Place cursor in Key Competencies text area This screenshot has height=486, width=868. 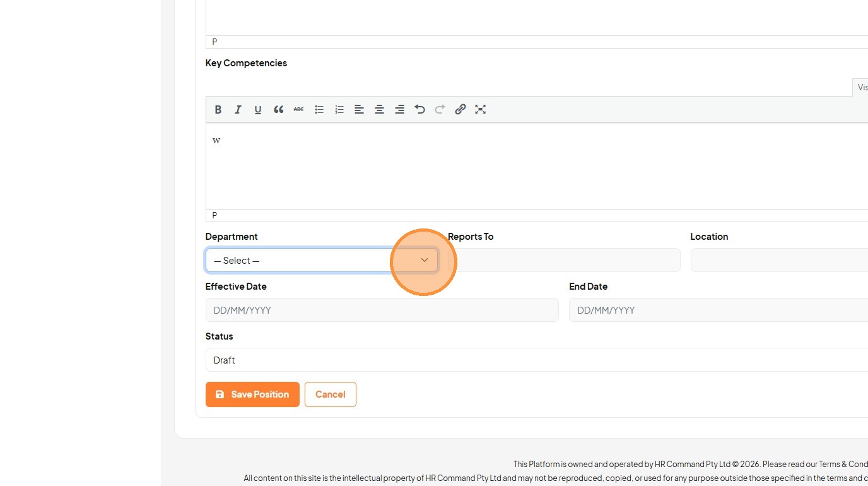[x=537, y=166]
